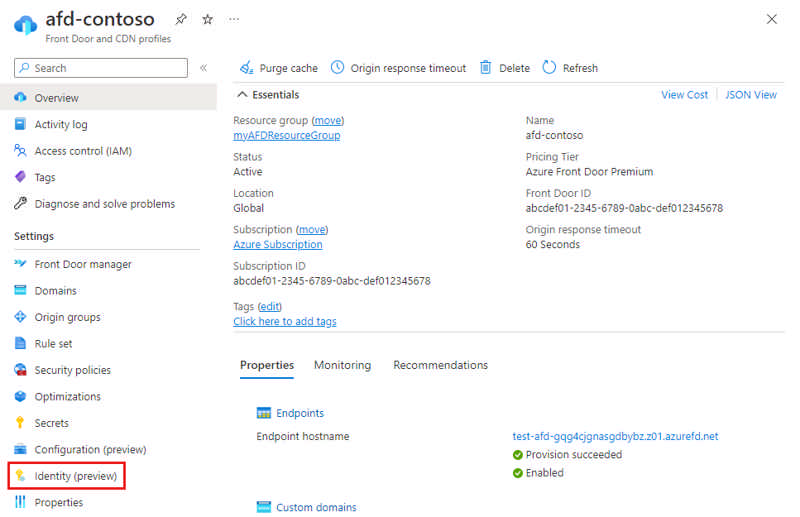
Task: Collapse the sidebar with double chevron
Action: click(x=204, y=68)
